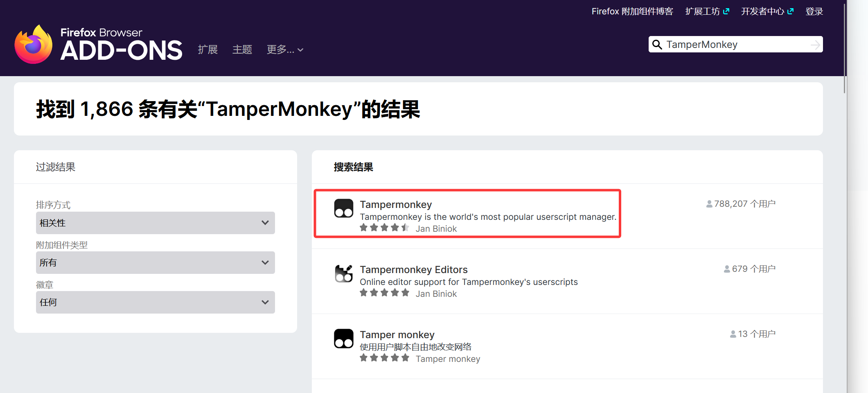Click the user icon beside 679 个用户
The width and height of the screenshot is (868, 393).
[727, 269]
